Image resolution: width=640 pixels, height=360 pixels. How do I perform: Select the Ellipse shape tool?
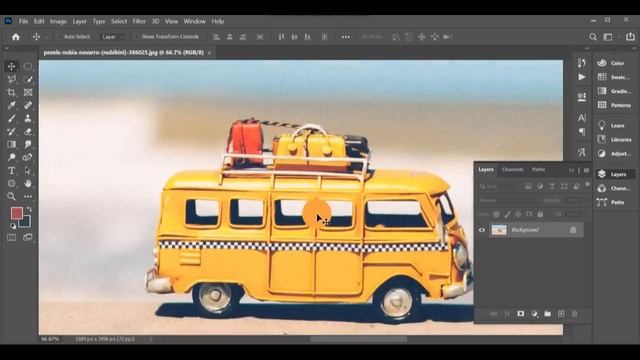[x=11, y=184]
